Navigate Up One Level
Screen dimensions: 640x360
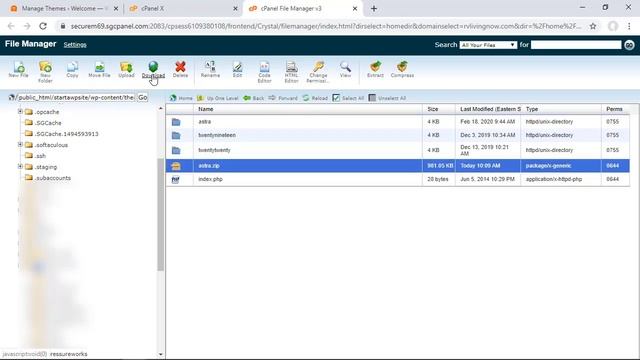click(x=218, y=98)
